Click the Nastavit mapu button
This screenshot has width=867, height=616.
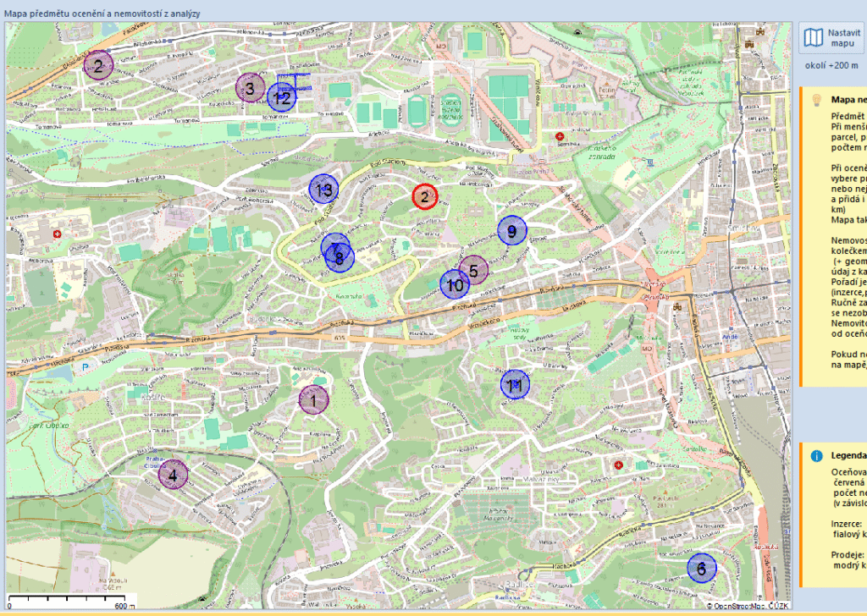click(833, 37)
